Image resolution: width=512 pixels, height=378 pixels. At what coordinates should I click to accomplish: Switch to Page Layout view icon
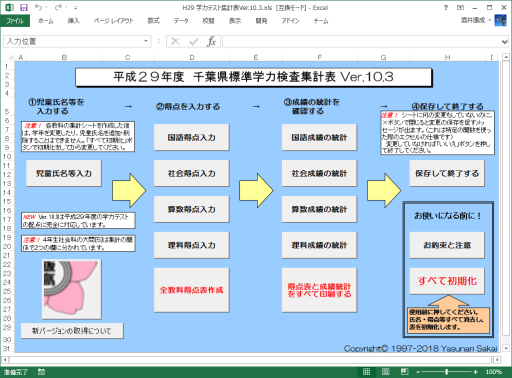point(385,372)
